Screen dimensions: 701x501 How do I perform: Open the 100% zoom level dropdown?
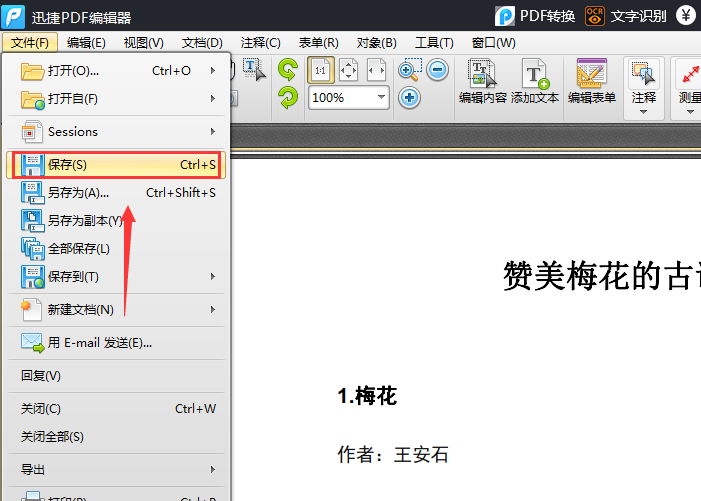click(381, 98)
